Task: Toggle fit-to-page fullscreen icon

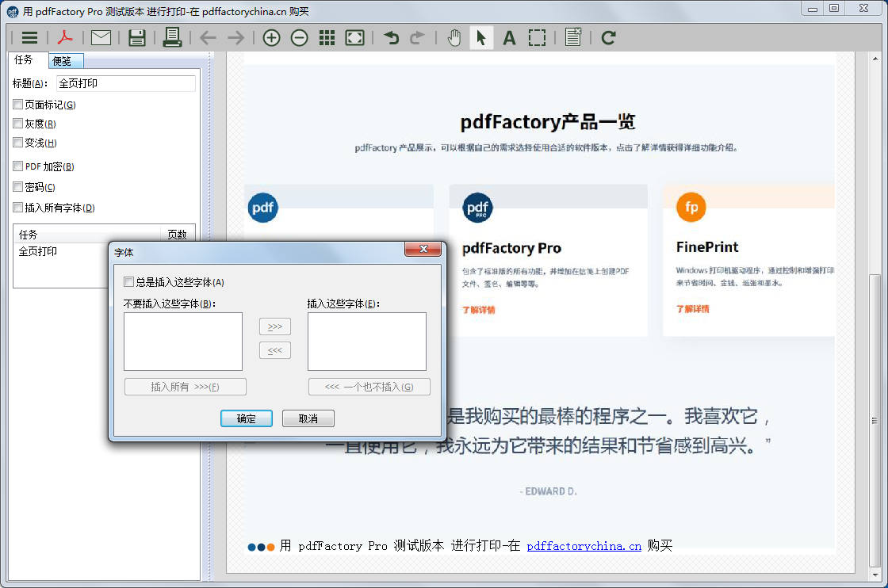Action: (354, 38)
